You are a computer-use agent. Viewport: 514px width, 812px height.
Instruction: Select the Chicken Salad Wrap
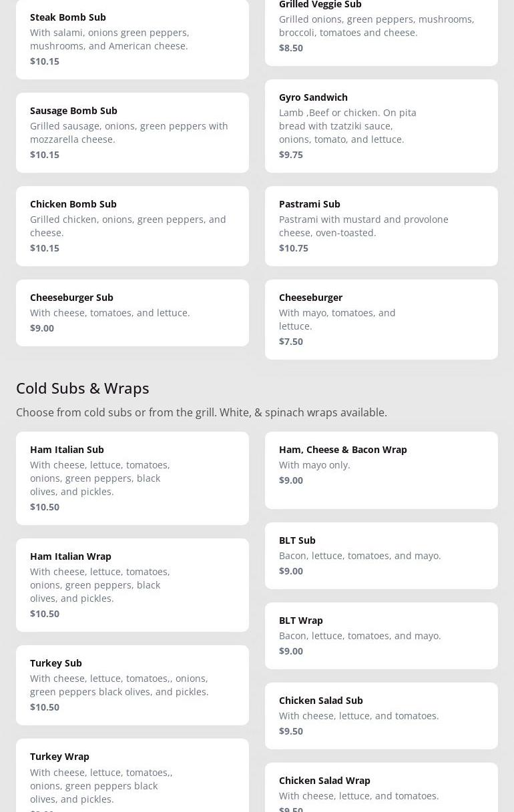[381, 787]
